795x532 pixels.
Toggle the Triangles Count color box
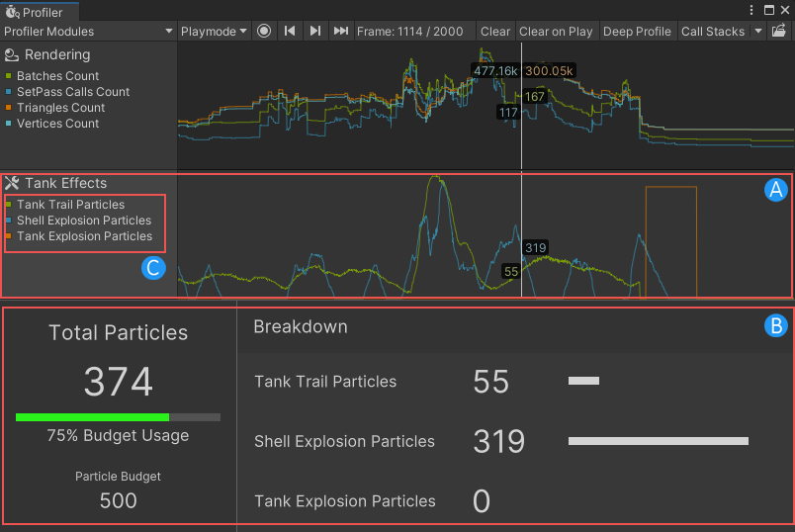pos(8,108)
